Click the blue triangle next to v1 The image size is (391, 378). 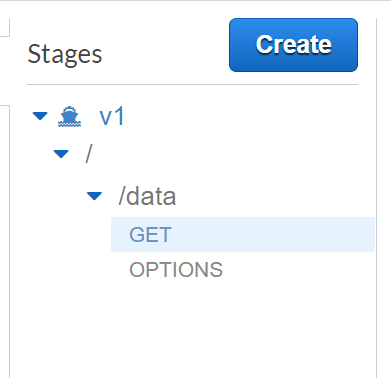pos(40,116)
